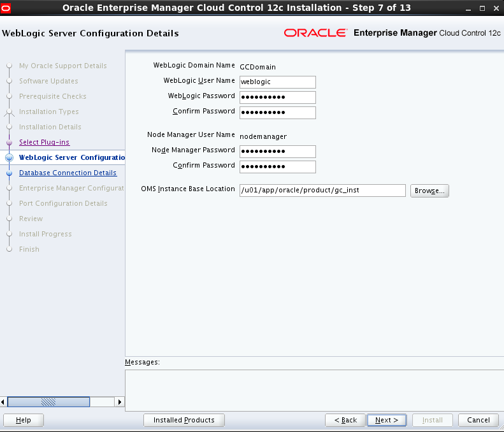Click the WebLogic Password field
Viewport: 504px width, 432px height.
pos(278,97)
